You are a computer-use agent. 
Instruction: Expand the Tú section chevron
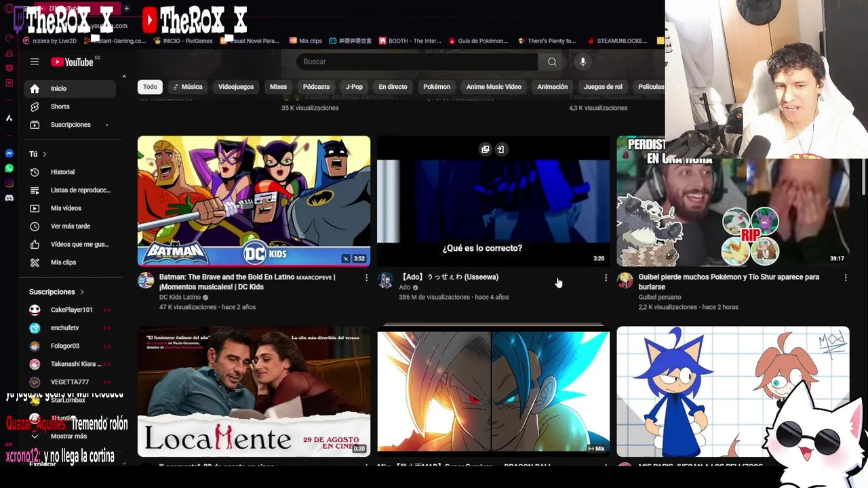pyautogui.click(x=45, y=155)
